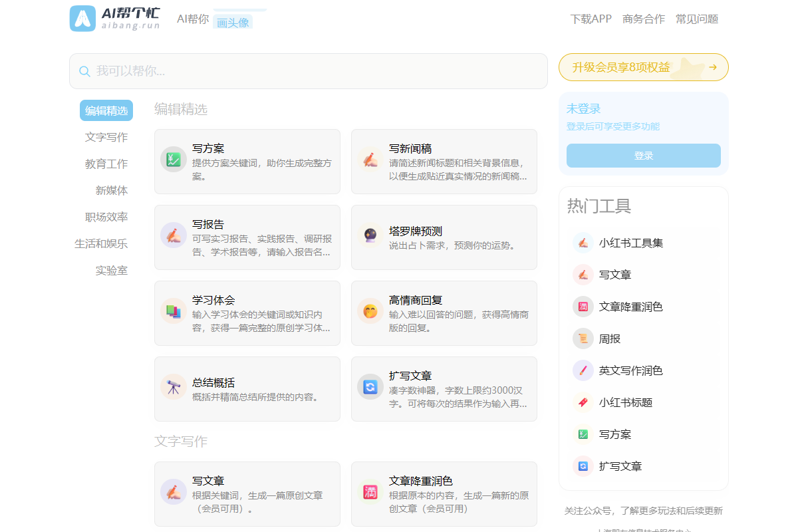Select the 写新闻稿 quill icon
This screenshot has height=532, width=798.
click(x=370, y=160)
